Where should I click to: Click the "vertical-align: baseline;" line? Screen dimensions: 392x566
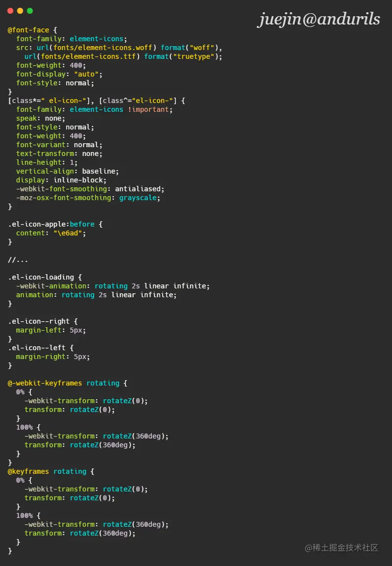pos(68,171)
